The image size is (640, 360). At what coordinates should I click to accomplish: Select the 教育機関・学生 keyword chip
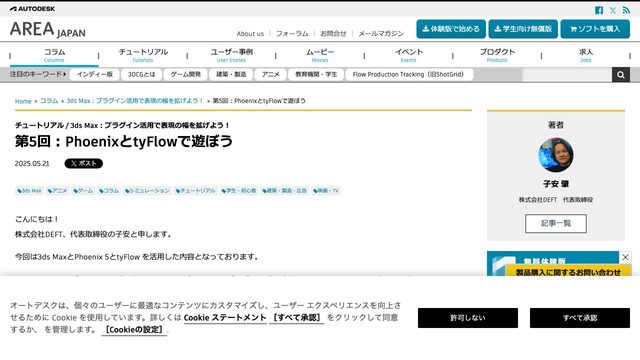pyautogui.click(x=316, y=74)
